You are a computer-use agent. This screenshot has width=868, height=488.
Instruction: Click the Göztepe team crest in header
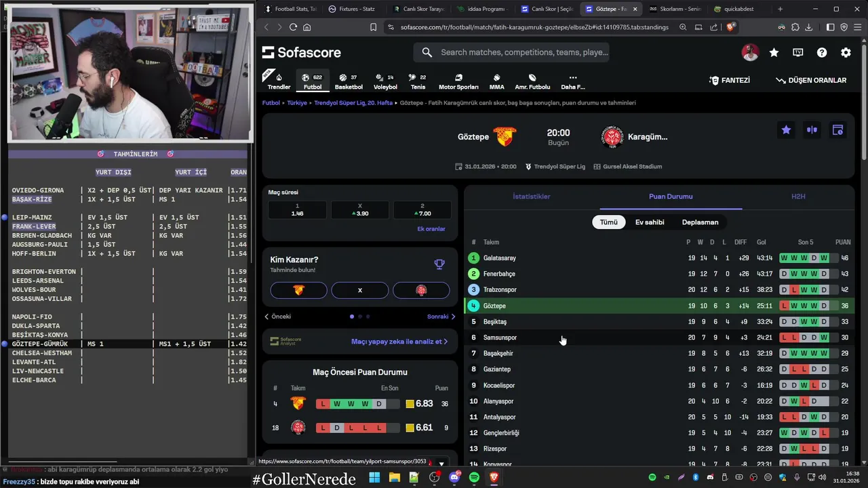click(x=505, y=136)
